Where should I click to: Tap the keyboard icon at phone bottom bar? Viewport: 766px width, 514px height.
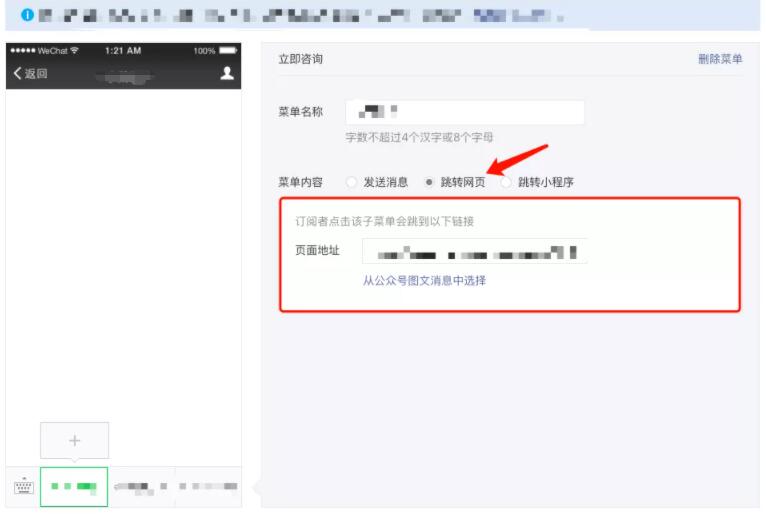[x=23, y=487]
